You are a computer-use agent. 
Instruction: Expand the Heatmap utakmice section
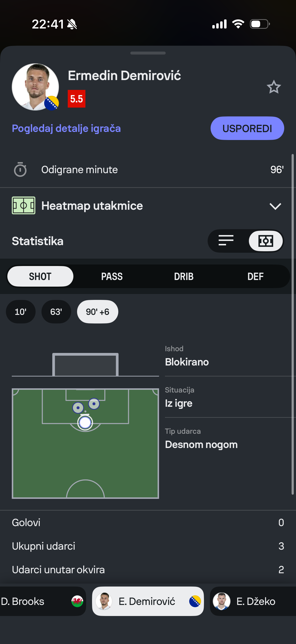pos(275,206)
